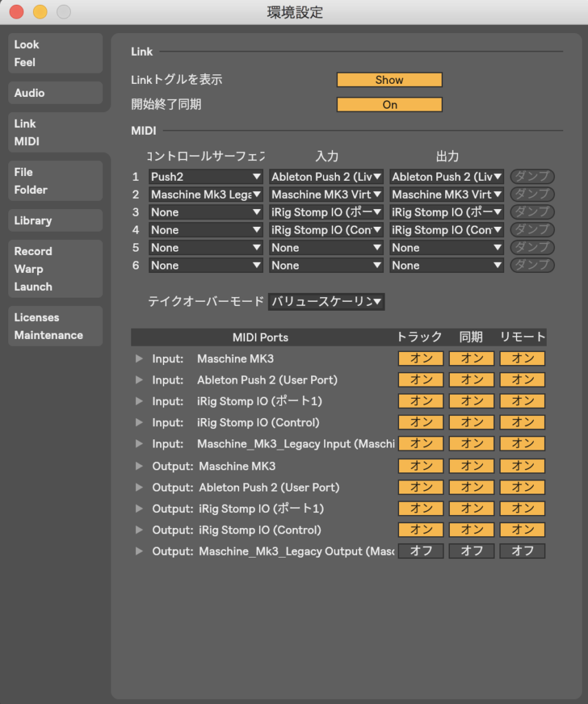Screen dimensions: 588x704
Task: Toggle Link Show button
Action: click(389, 80)
